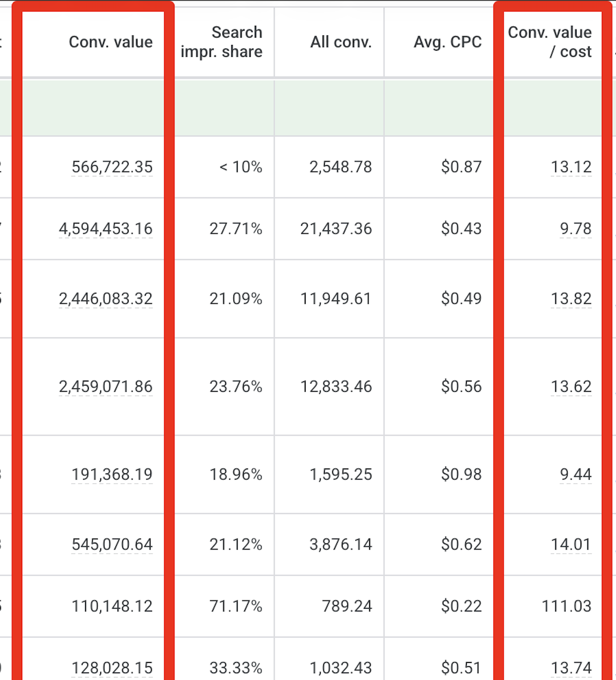Click the 110,148.12 conversion value

(x=112, y=606)
